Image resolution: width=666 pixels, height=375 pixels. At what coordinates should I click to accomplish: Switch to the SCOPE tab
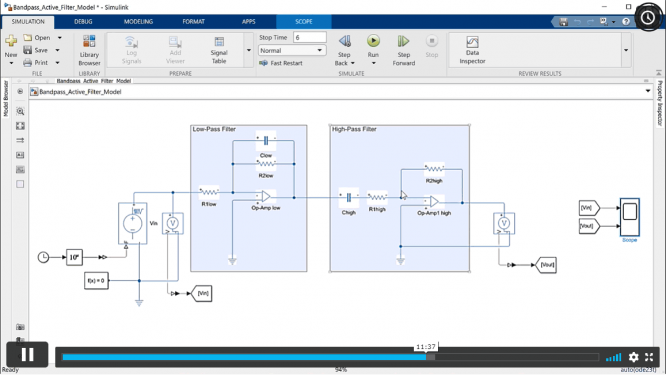coord(304,22)
